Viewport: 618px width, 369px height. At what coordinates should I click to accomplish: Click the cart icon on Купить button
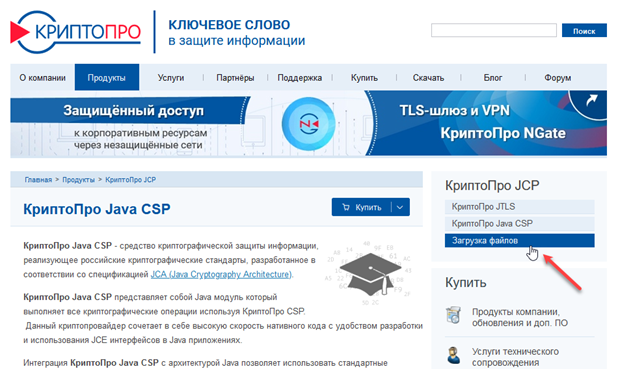pyautogui.click(x=346, y=207)
